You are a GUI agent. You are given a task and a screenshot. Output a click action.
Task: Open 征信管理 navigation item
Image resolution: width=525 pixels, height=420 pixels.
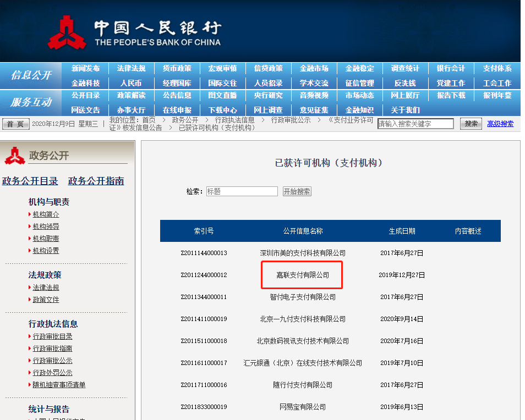pos(359,83)
